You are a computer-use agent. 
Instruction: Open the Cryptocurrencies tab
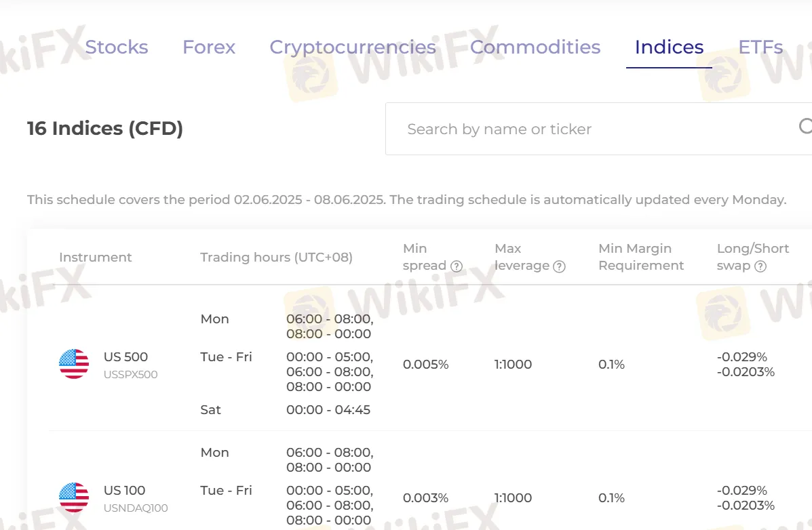click(x=353, y=47)
